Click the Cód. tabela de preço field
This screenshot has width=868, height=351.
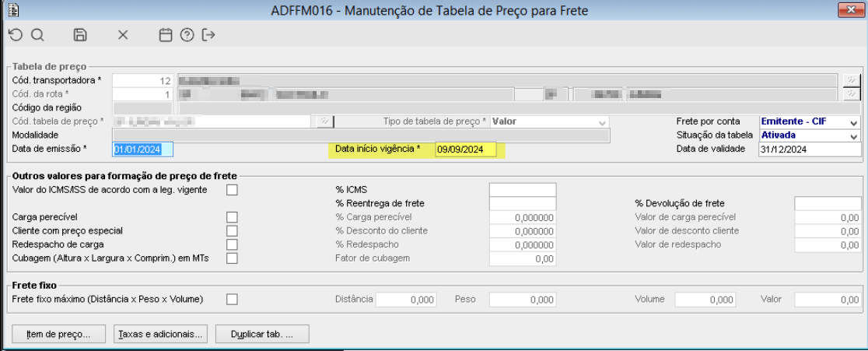click(211, 121)
